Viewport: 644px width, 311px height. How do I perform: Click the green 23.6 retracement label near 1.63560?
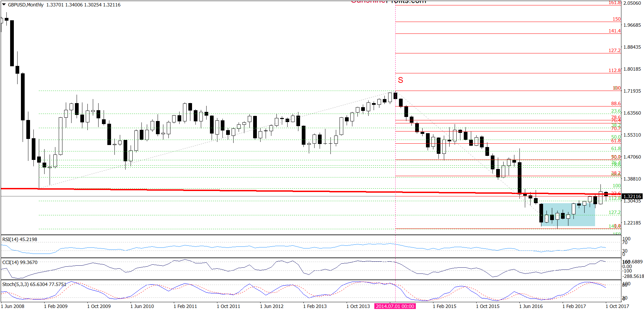coord(616,111)
